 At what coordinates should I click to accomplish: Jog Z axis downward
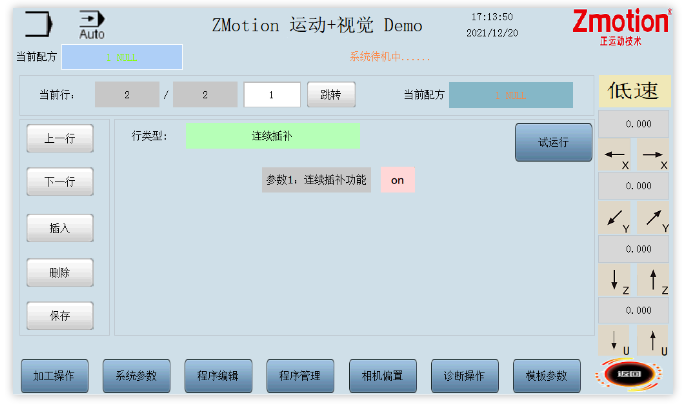(615, 280)
